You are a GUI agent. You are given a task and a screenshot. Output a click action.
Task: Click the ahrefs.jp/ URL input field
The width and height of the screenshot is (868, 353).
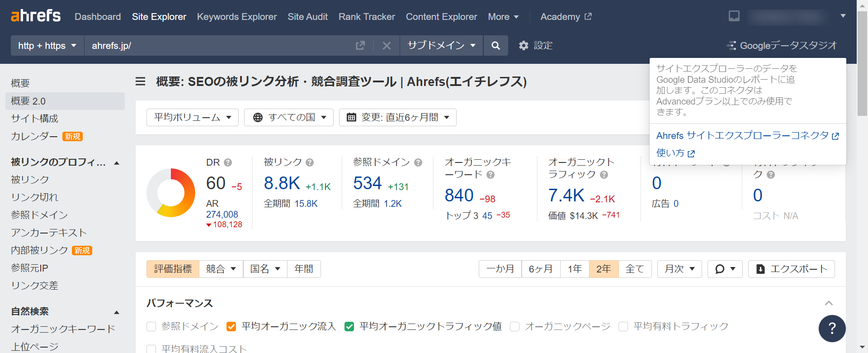(217, 46)
